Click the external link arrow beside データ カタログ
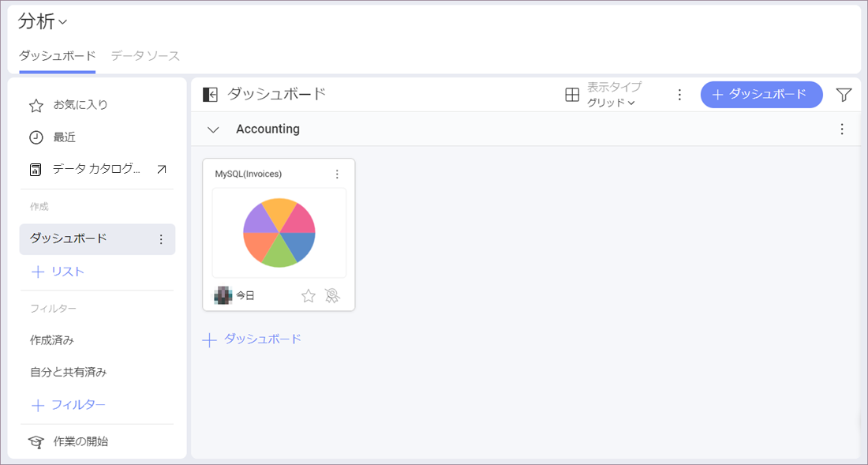The width and height of the screenshot is (868, 465). 161,170
